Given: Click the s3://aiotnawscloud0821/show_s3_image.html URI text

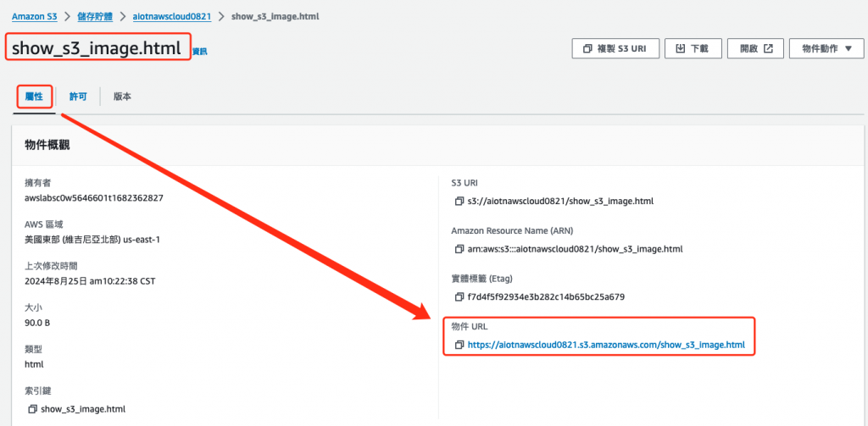Looking at the screenshot, I should click(x=561, y=202).
